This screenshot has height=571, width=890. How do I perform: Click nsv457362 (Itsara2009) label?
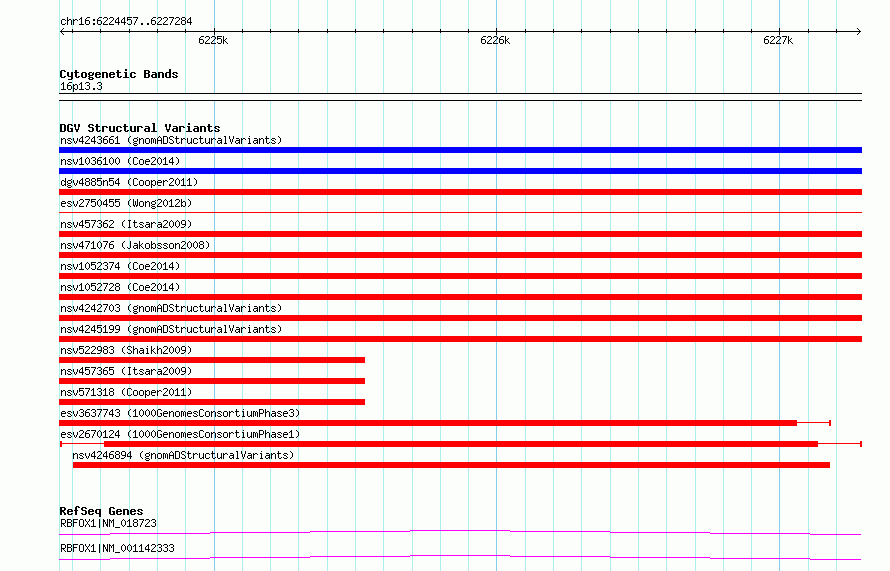click(x=126, y=224)
